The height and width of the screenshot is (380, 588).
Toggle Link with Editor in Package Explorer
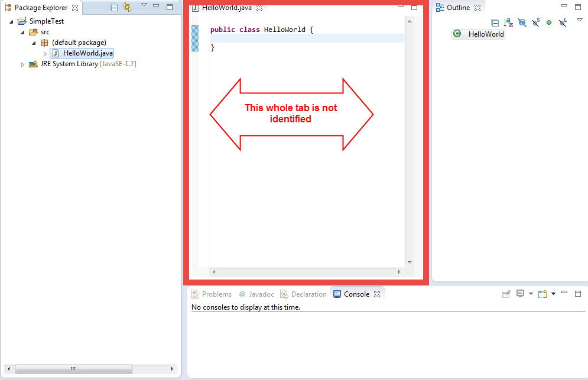pos(127,8)
